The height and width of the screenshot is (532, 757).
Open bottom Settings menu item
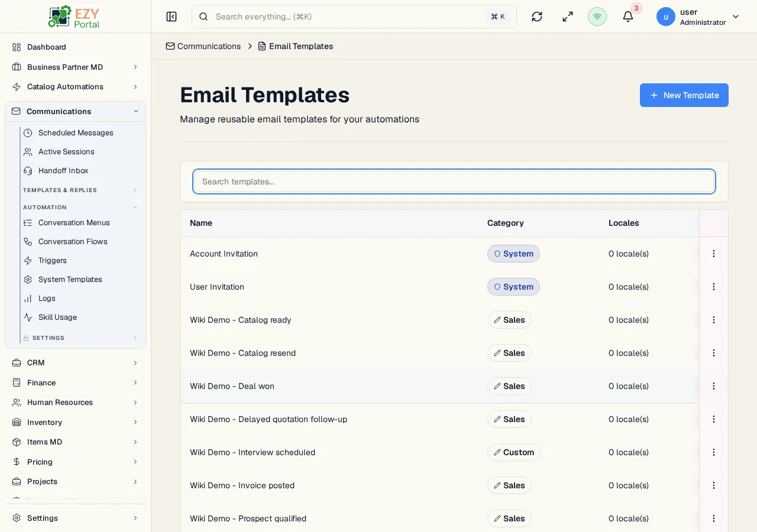[x=75, y=518]
